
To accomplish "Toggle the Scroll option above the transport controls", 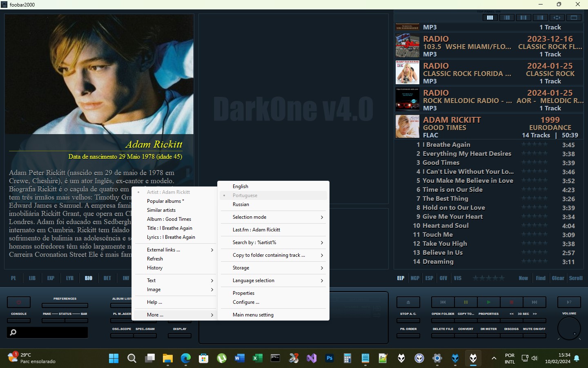I will [x=576, y=278].
